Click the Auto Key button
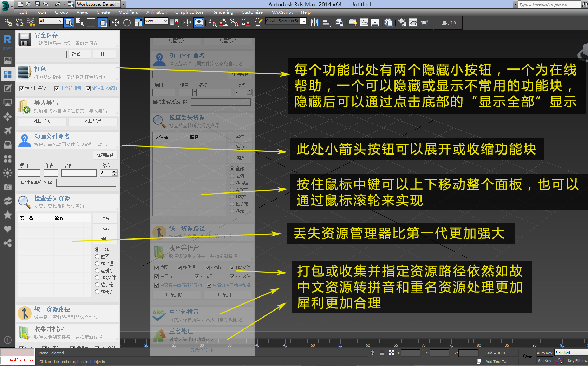 click(544, 353)
